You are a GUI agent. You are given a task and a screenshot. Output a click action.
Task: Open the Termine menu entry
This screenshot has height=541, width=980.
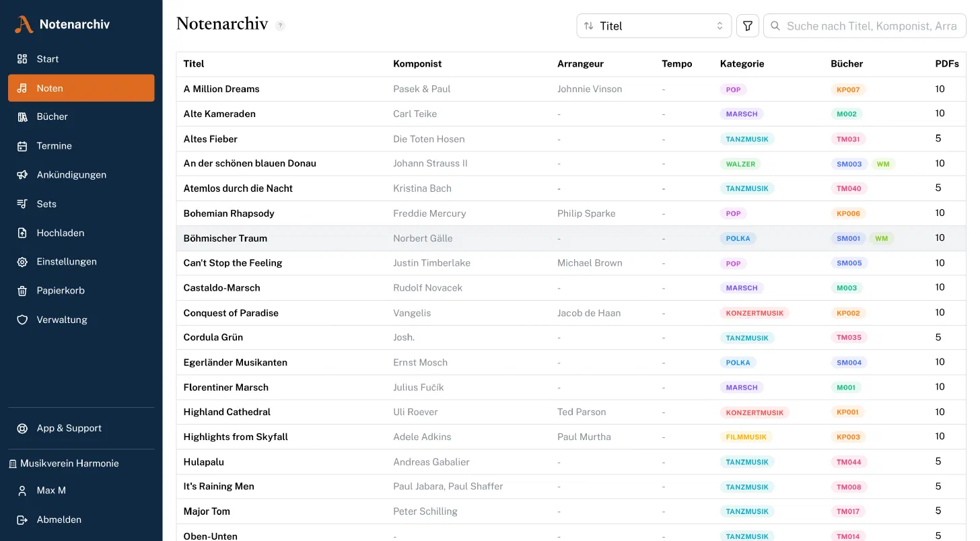[81, 146]
